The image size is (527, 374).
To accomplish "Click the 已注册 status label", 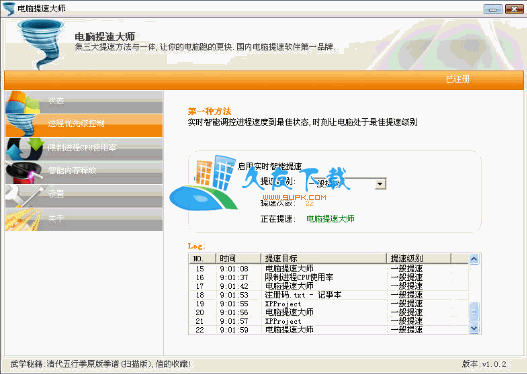I will pyautogui.click(x=457, y=79).
